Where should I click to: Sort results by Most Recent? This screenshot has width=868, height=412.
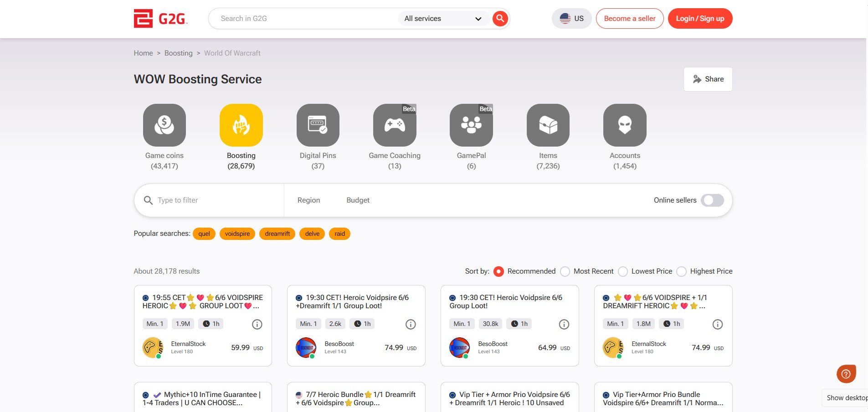565,271
